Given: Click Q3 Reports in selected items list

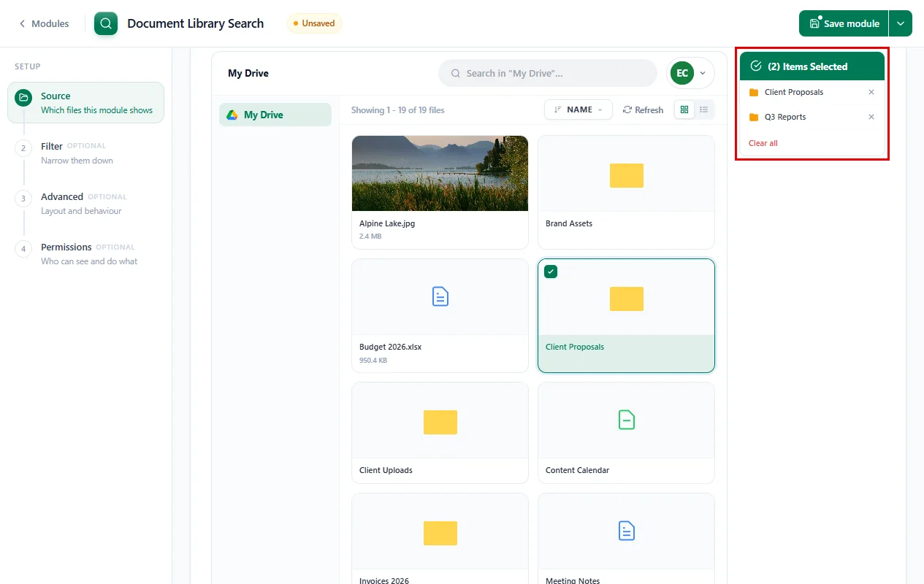Looking at the screenshot, I should (785, 117).
